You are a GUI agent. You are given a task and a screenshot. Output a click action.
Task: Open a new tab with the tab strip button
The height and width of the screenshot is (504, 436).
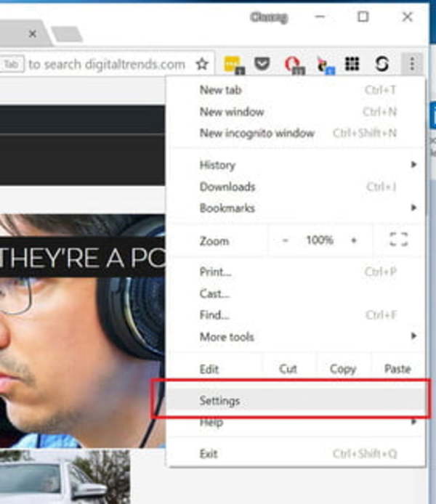click(67, 34)
